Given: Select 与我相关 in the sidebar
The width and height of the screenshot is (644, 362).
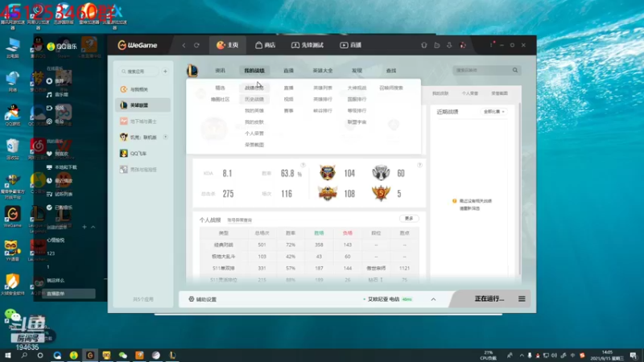Looking at the screenshot, I should pos(142,89).
